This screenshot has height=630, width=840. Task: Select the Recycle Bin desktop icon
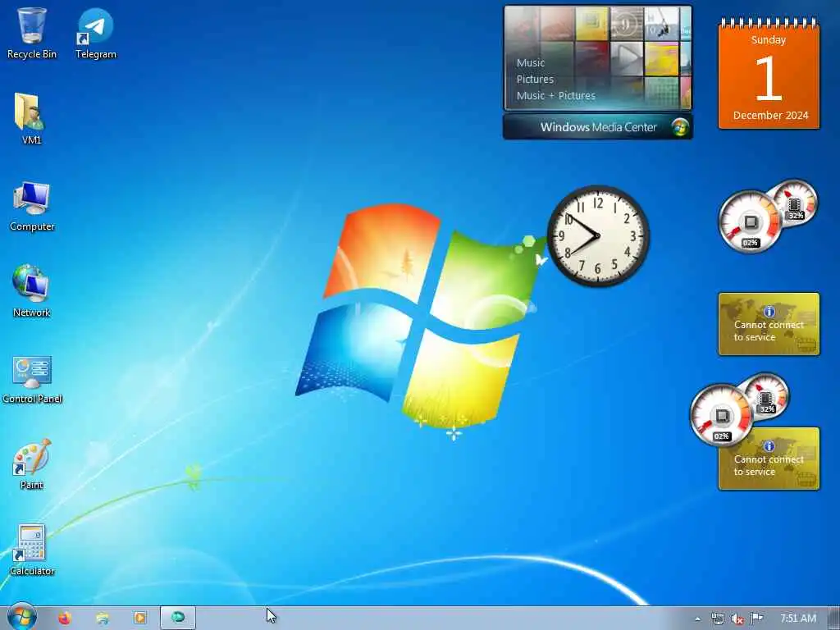pos(32,32)
